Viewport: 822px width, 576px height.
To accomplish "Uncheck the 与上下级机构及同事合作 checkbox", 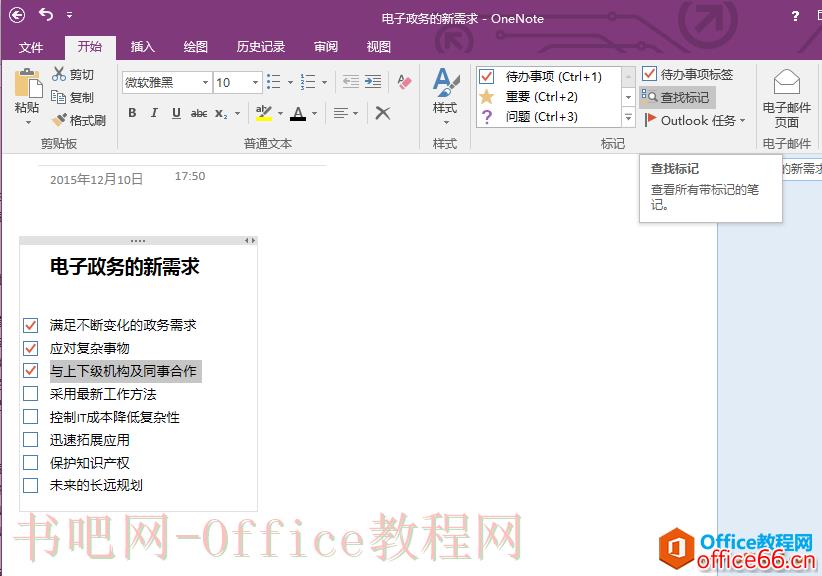I will [x=30, y=371].
